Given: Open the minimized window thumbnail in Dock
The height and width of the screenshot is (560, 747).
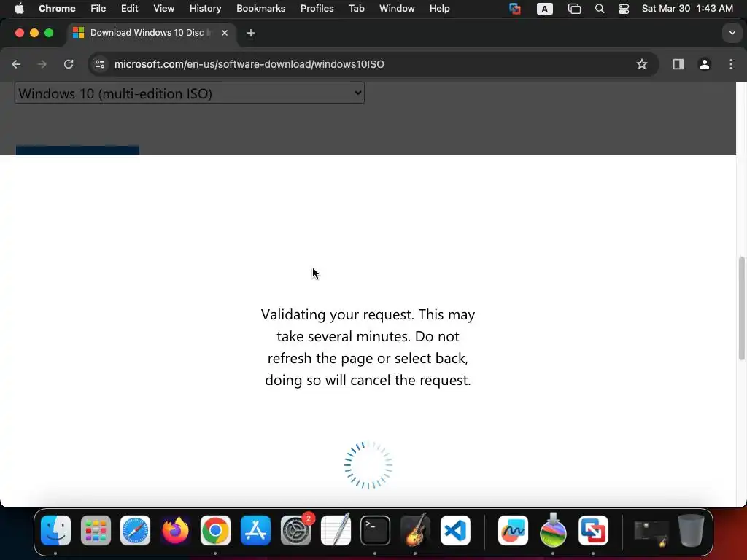Looking at the screenshot, I should click(x=651, y=533).
